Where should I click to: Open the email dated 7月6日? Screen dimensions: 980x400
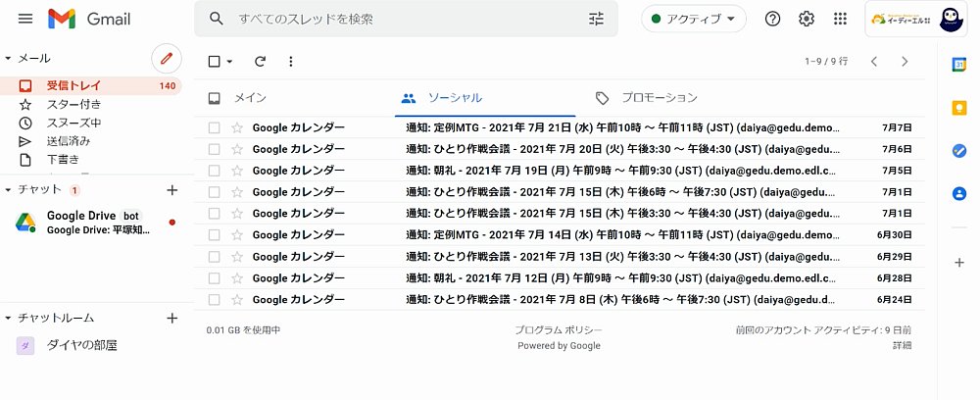[560, 149]
